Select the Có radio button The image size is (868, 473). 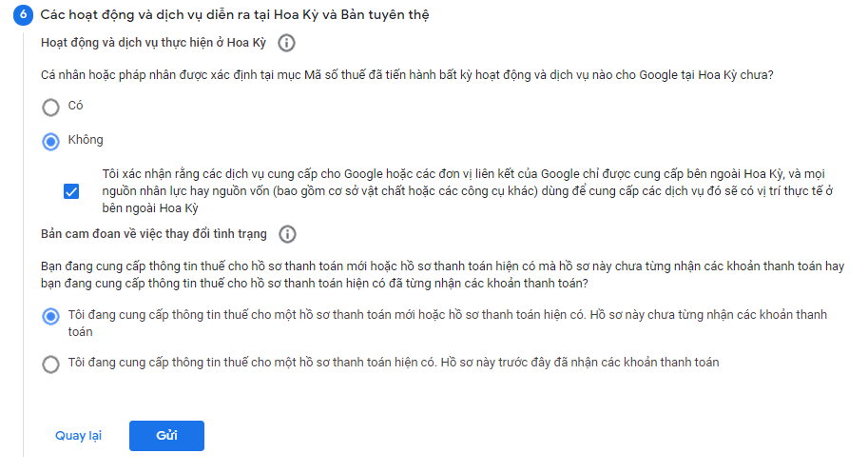(x=50, y=107)
